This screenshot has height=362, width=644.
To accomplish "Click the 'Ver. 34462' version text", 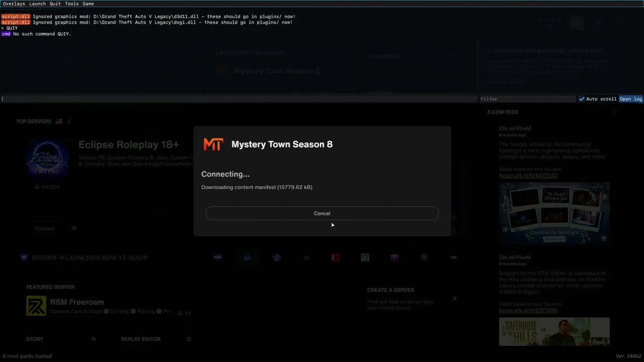I will [x=628, y=356].
